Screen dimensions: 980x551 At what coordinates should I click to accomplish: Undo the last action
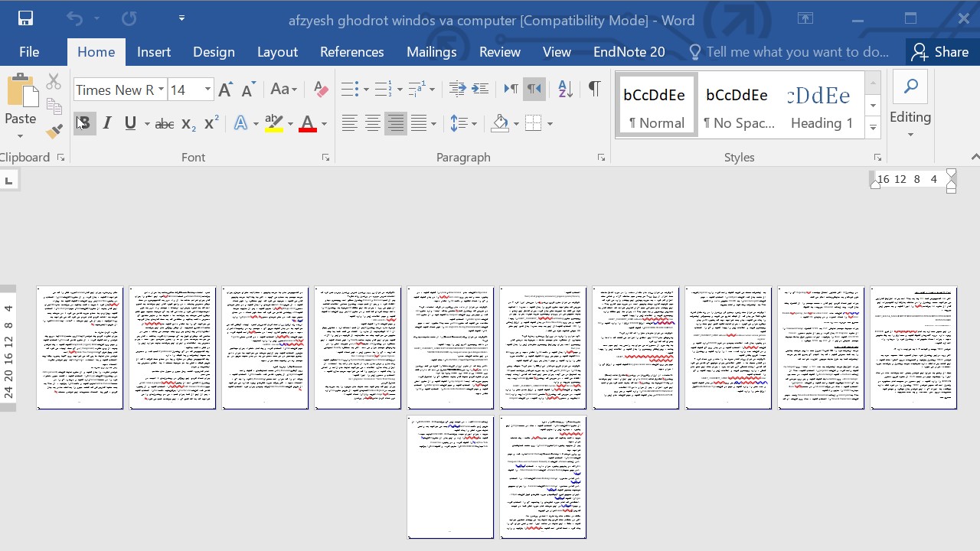74,18
